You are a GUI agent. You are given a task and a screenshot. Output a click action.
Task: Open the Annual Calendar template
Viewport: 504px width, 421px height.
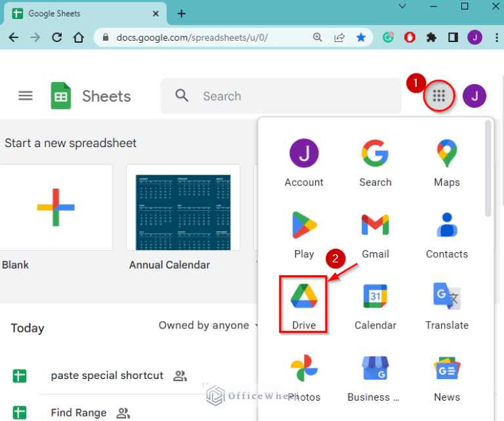[x=182, y=208]
